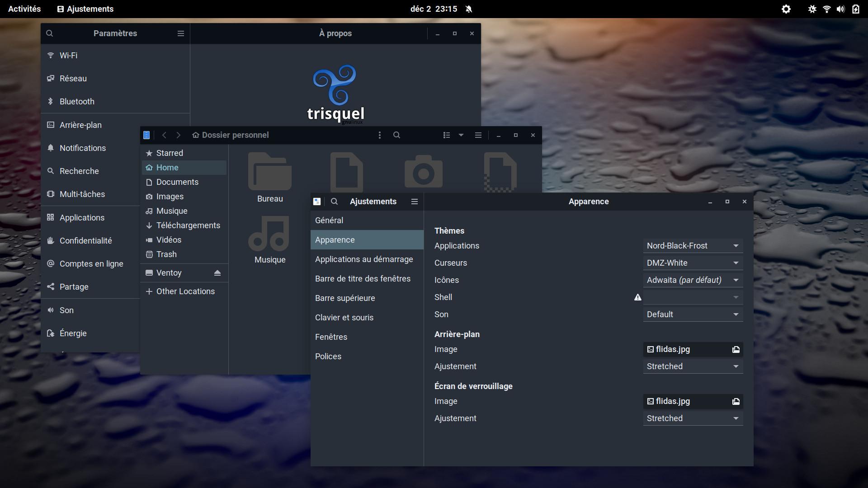This screenshot has height=488, width=868.
Task: Select Téléchargements in Files sidebar
Action: click(188, 225)
